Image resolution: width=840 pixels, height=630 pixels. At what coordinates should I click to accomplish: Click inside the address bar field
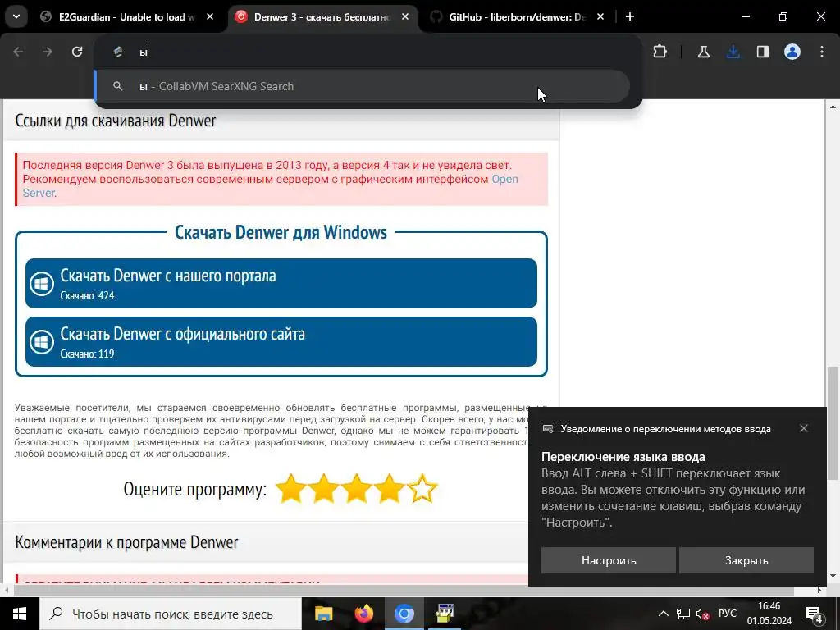368,52
